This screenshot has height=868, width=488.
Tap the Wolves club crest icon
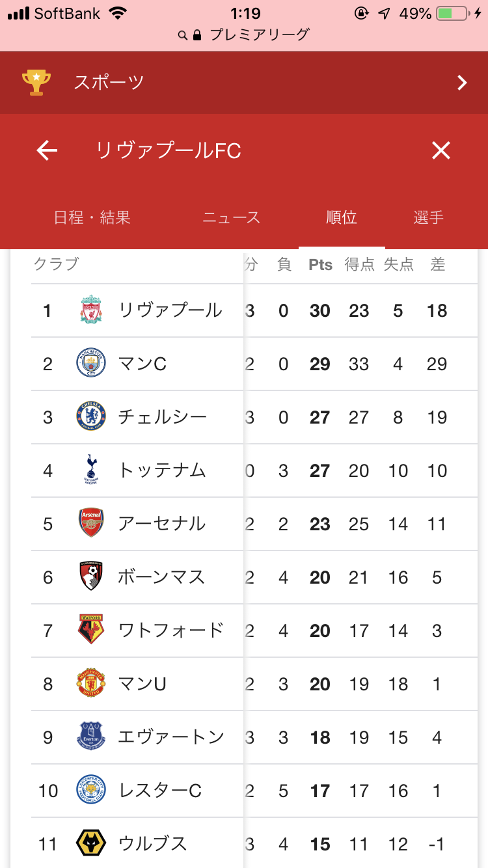[x=91, y=844]
